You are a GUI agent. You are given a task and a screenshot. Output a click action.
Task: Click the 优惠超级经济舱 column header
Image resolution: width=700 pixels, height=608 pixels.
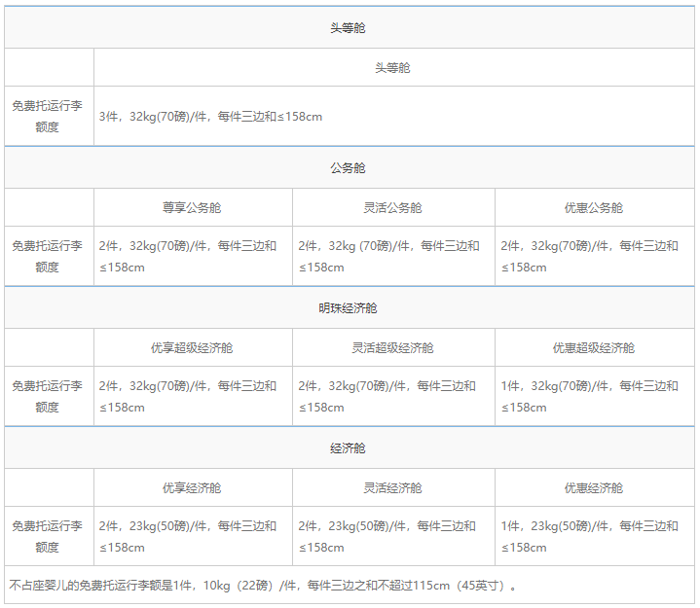tap(594, 348)
